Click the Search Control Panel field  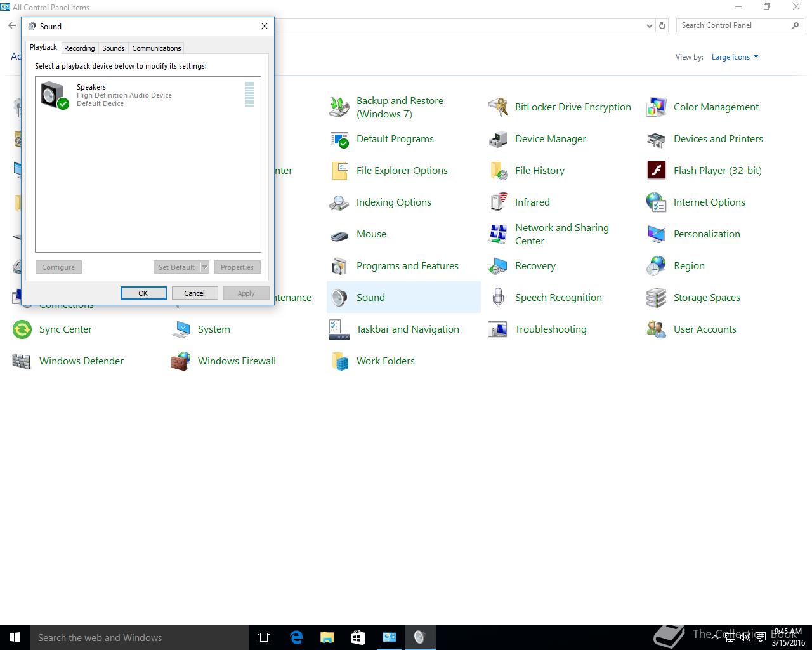pyautogui.click(x=739, y=25)
